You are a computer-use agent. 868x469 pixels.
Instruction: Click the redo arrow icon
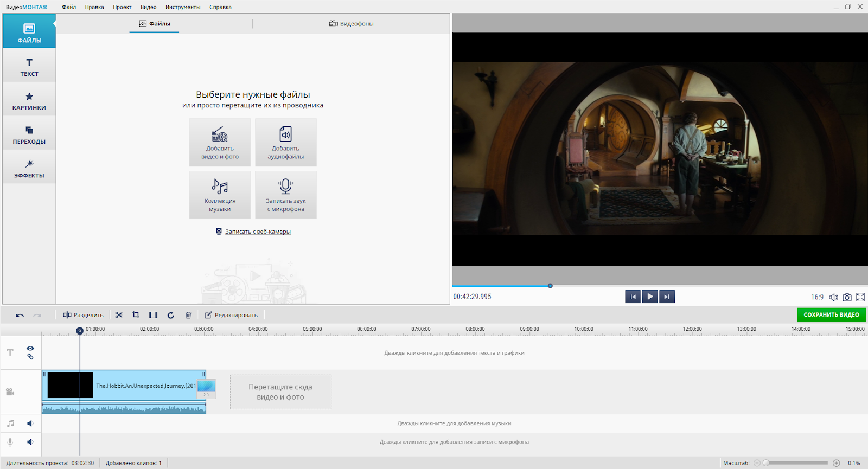[x=37, y=315]
